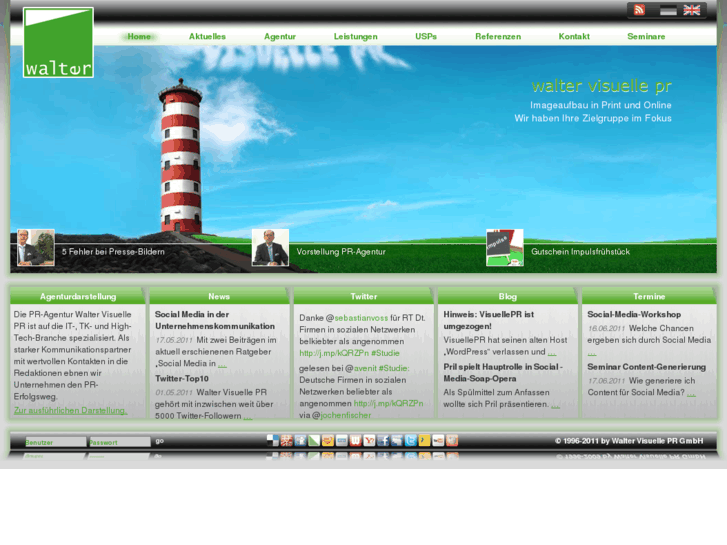The width and height of the screenshot is (727, 545).
Task: Click the copyright 'Walter Visuelle PR GmbH' text
Action: [x=657, y=441]
